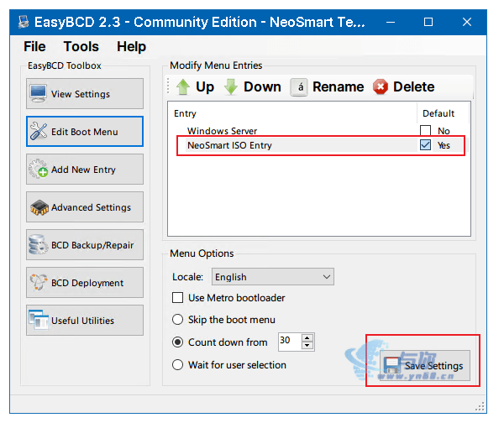Screen dimensions: 504x423
Task: Click the Save Settings button
Action: point(424,366)
